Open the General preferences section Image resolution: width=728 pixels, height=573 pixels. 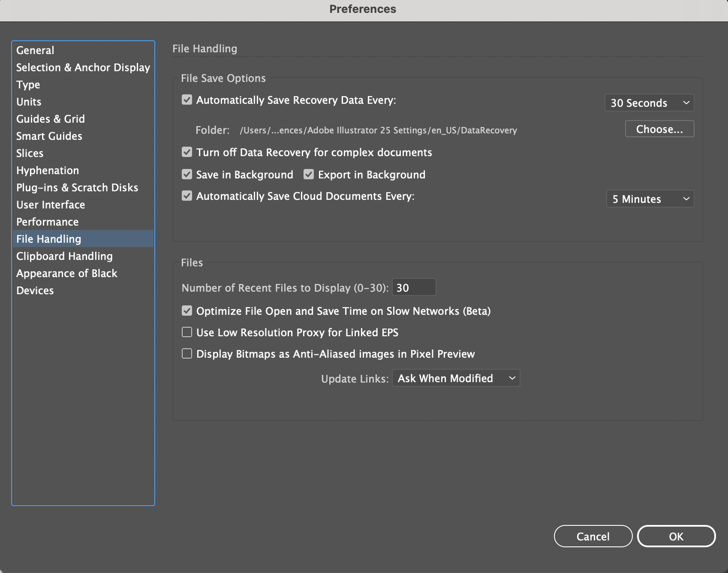pyautogui.click(x=35, y=50)
